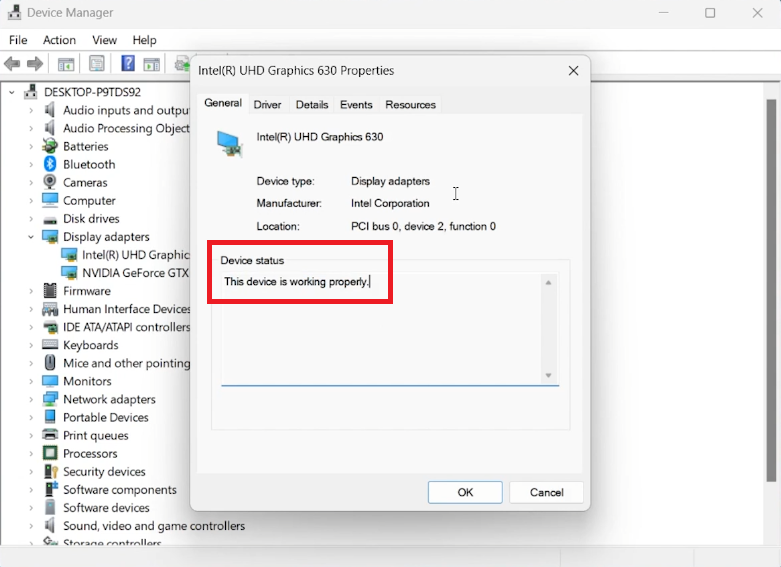781x567 pixels.
Task: Click the Portable Devices icon
Action: point(50,417)
